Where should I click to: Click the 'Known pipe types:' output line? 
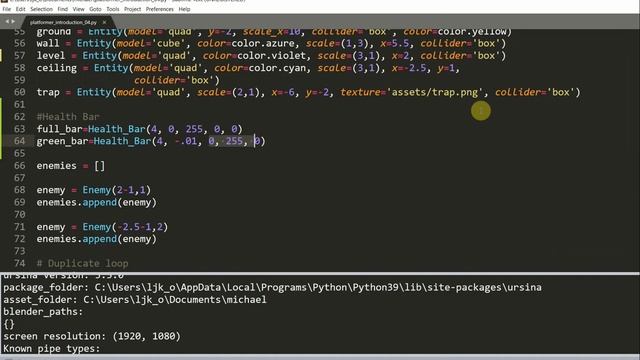pos(51,349)
